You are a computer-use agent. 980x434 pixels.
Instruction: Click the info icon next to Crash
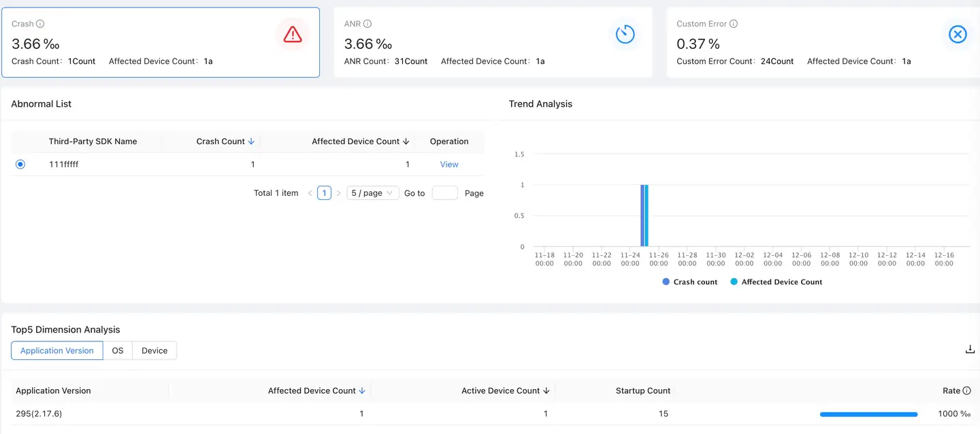[x=40, y=24]
